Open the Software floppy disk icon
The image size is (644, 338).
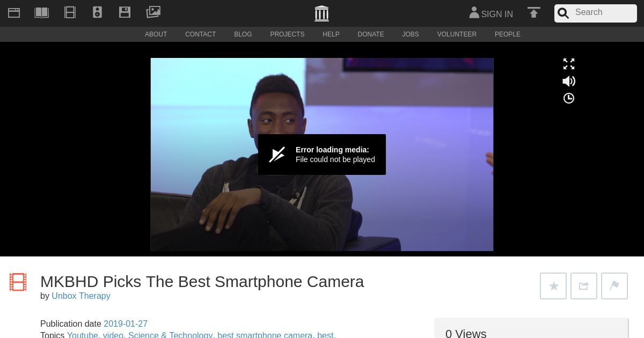125,12
